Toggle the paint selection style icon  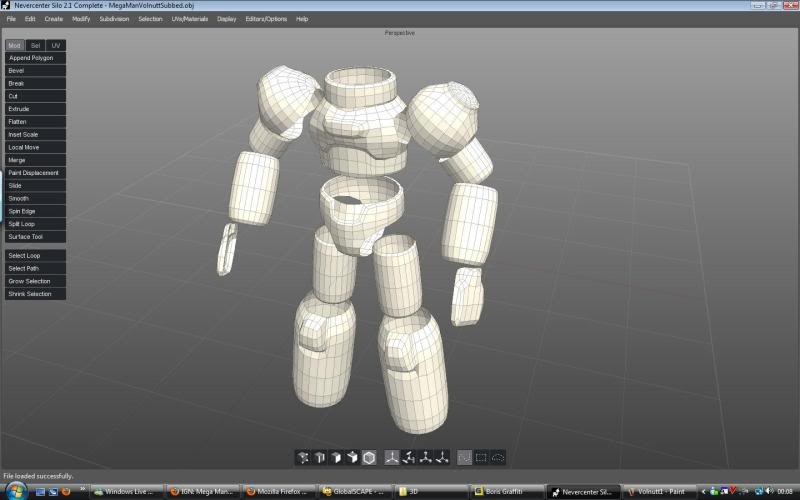[x=464, y=457]
